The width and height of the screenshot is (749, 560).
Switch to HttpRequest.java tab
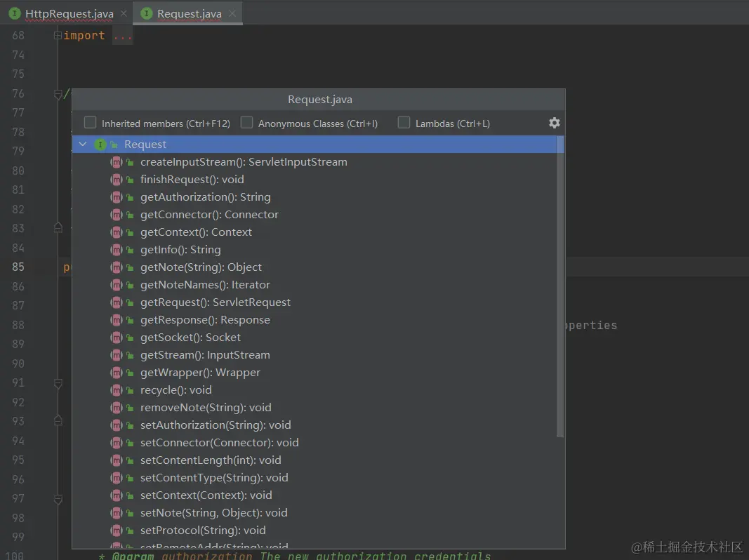(69, 14)
